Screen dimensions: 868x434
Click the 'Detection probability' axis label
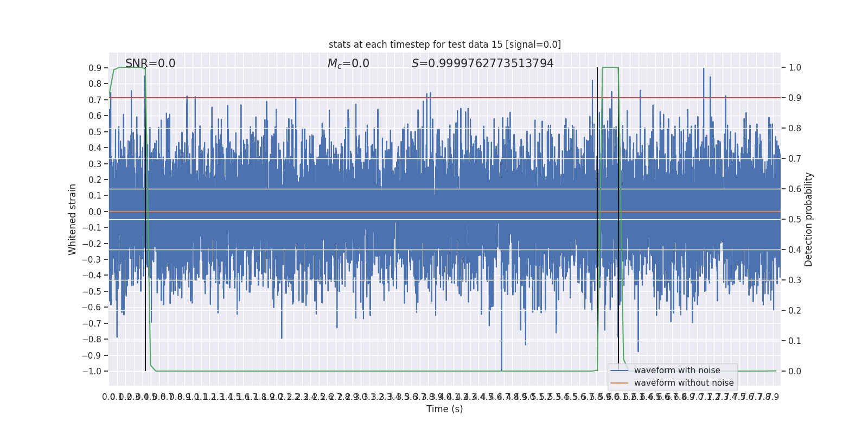click(809, 219)
